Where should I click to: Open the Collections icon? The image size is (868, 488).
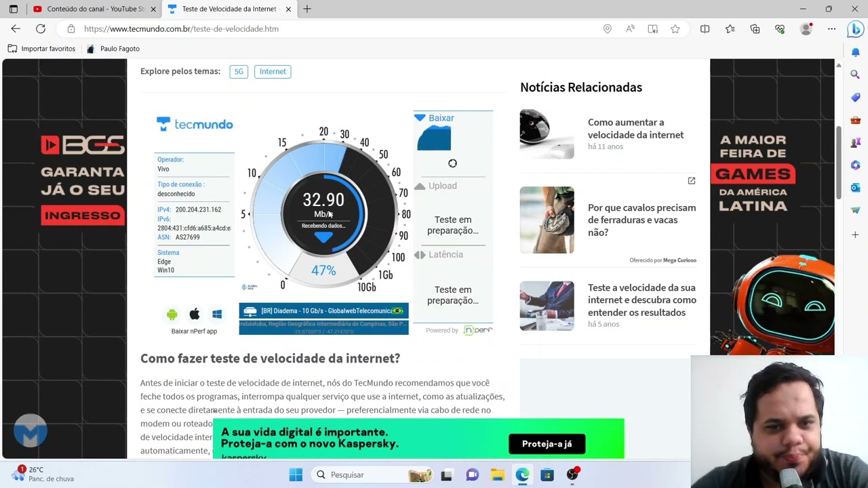point(755,28)
